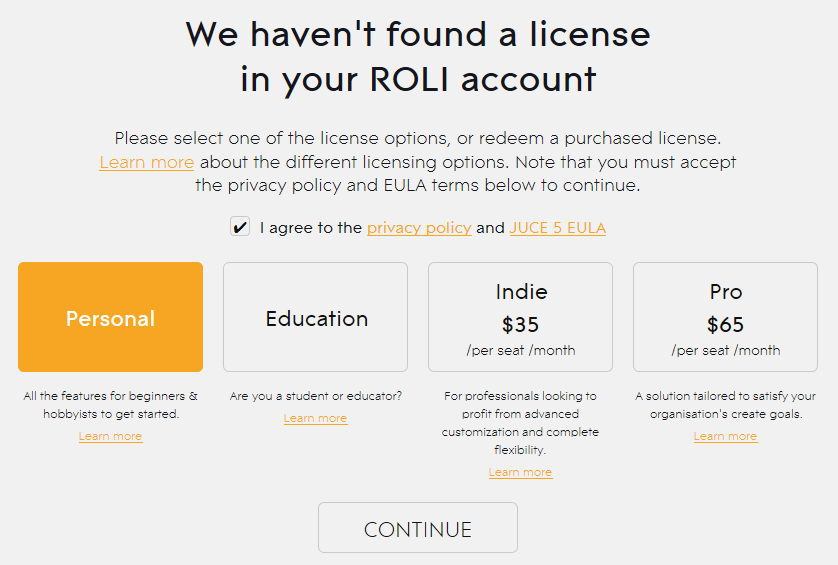Click the "I agree to the" label text

click(x=310, y=228)
